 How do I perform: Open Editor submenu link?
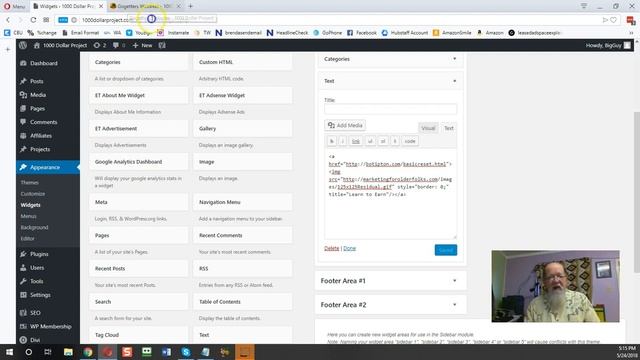pos(27,238)
